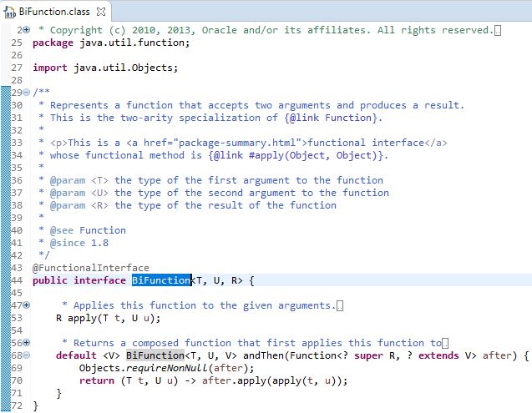Viewport: 532px width, 413px height.
Task: Click 'package-summary.html' href text
Action: point(237,143)
